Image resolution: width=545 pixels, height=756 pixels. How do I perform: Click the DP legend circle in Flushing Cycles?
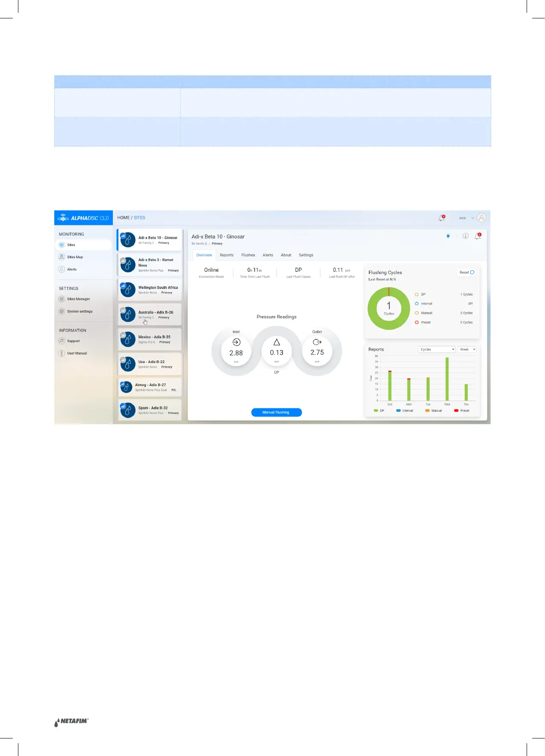417,294
